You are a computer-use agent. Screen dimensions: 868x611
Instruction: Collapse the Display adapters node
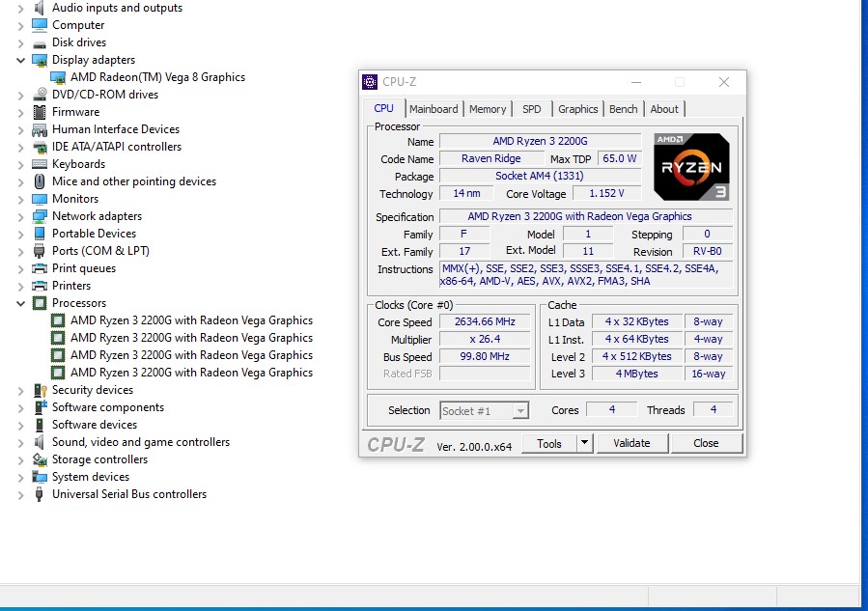21,60
